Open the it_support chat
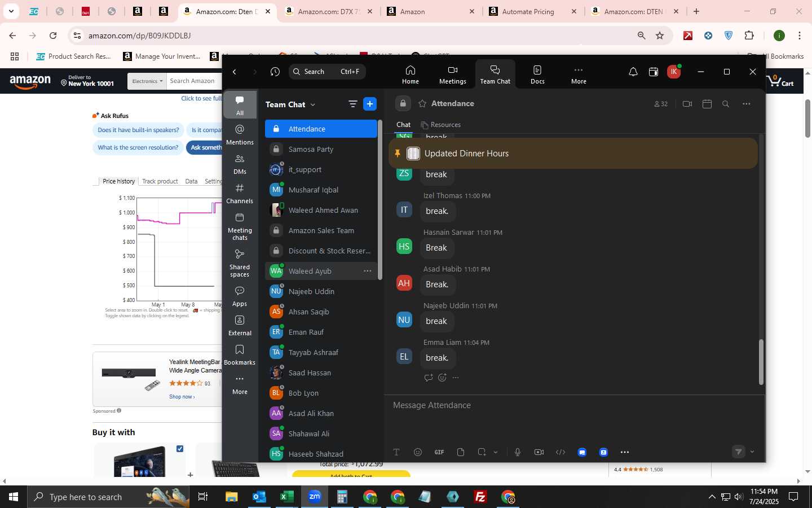The image size is (812, 508). (321, 169)
